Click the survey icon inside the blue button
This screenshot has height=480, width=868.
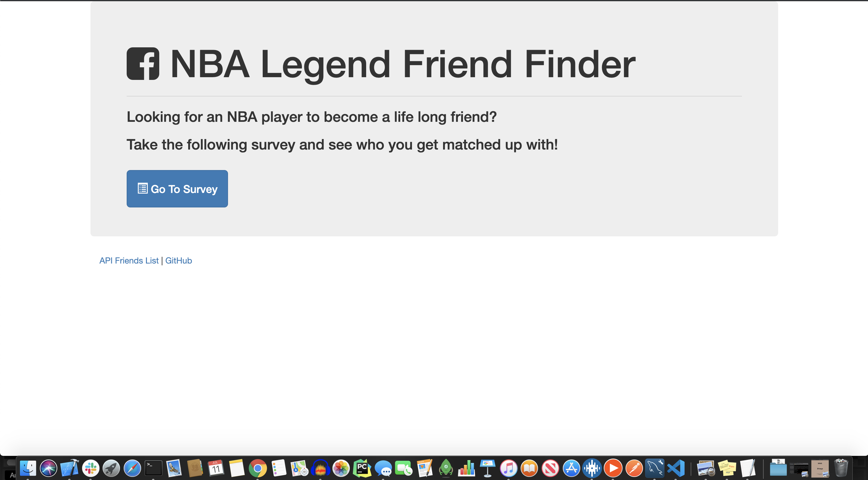coord(143,188)
